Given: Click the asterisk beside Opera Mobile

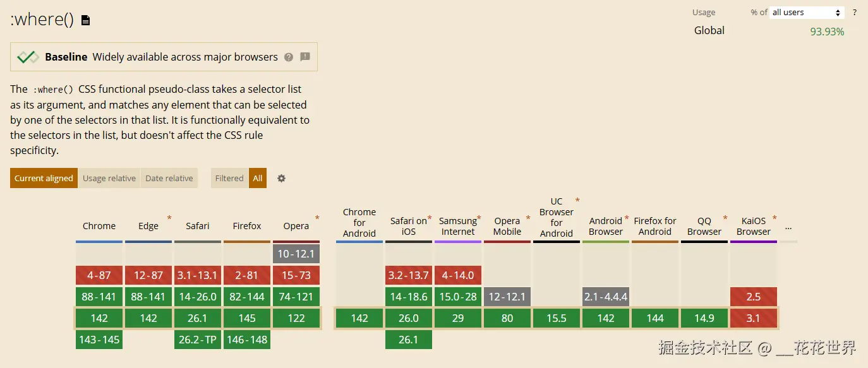Looking at the screenshot, I should (x=528, y=218).
